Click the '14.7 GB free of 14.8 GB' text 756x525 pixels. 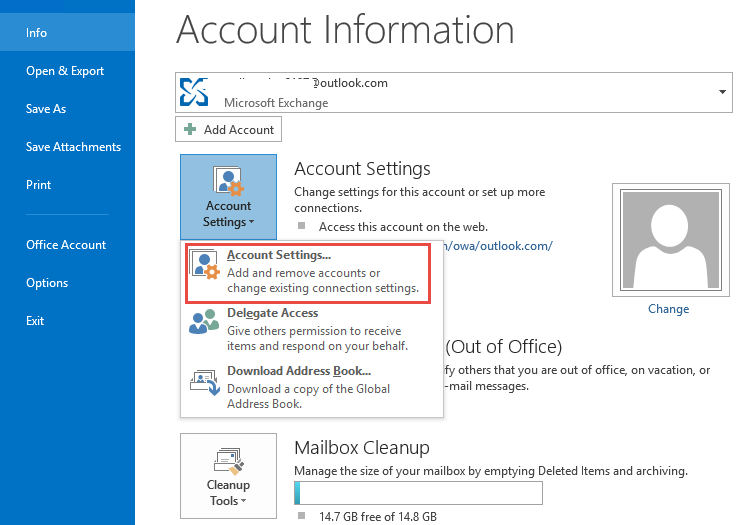coord(378,516)
